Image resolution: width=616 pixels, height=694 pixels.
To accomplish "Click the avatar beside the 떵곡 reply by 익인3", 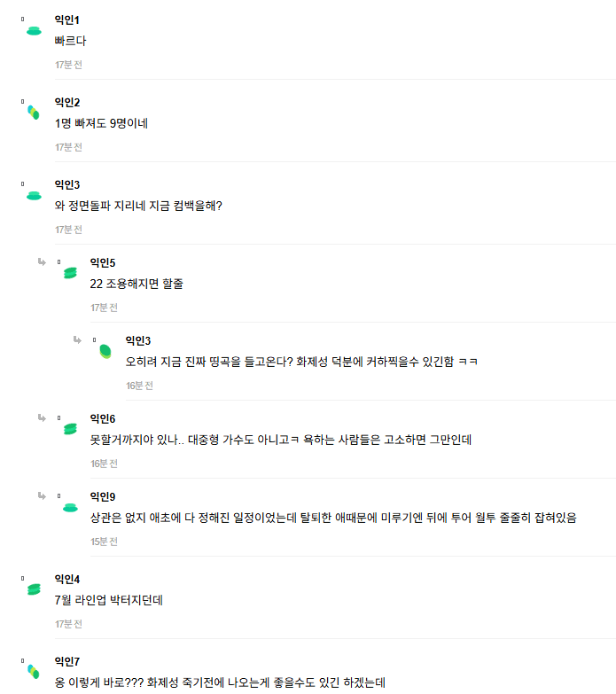I will [105, 351].
